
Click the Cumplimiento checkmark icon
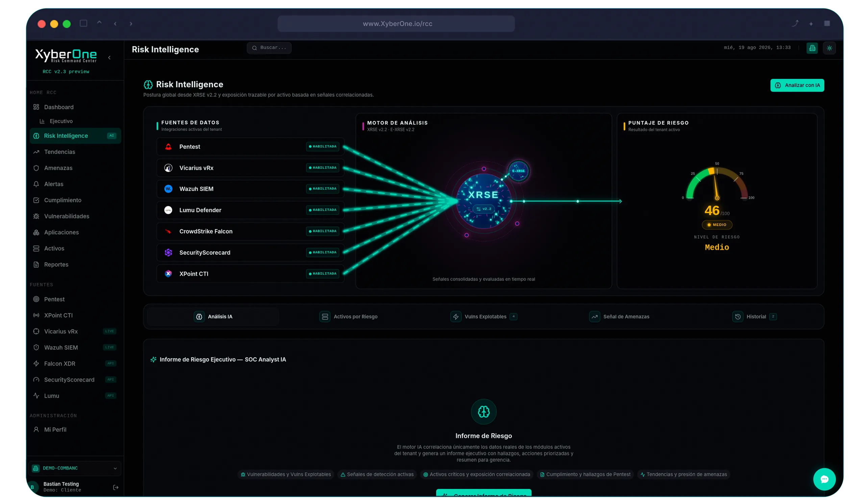[x=36, y=200]
